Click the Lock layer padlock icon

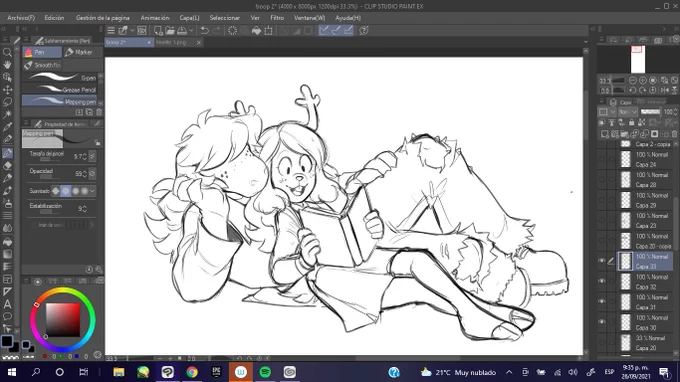[631, 123]
